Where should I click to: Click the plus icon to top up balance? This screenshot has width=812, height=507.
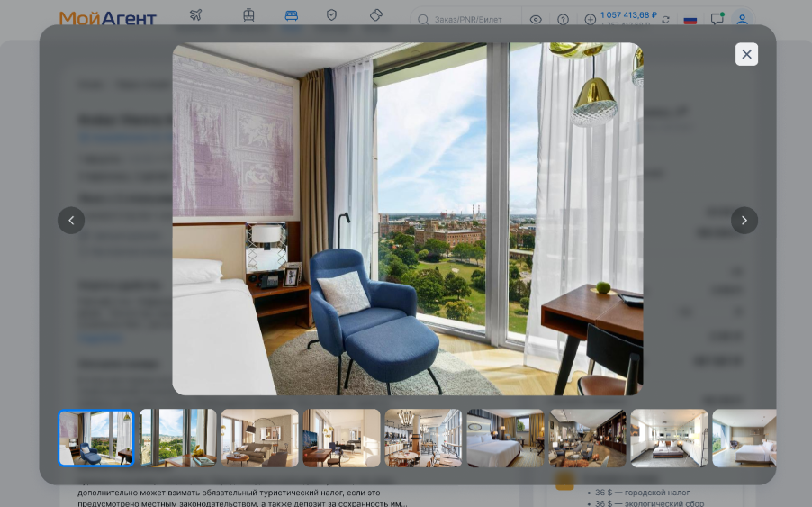pyautogui.click(x=590, y=20)
